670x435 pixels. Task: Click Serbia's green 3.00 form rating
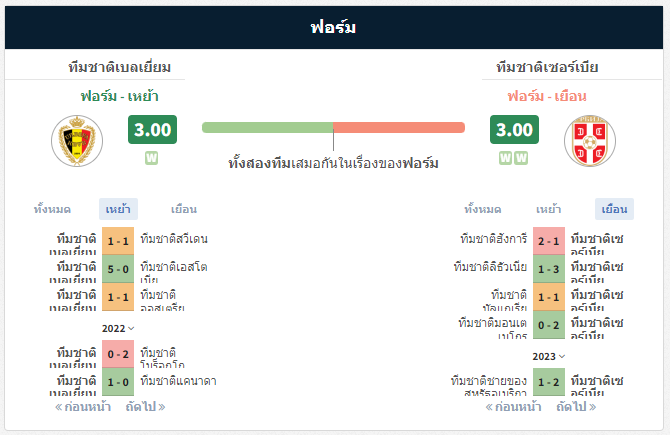coord(514,129)
